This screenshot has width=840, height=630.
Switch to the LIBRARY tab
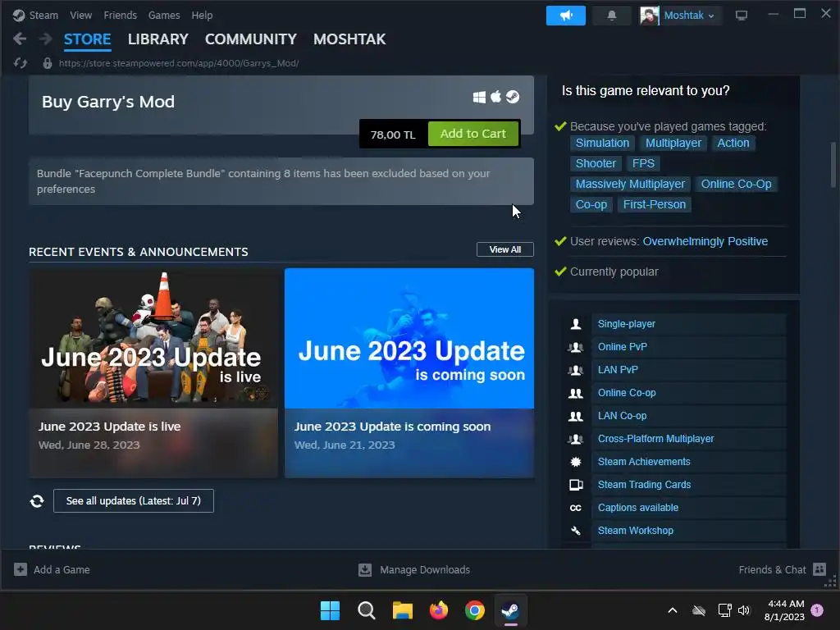[158, 39]
